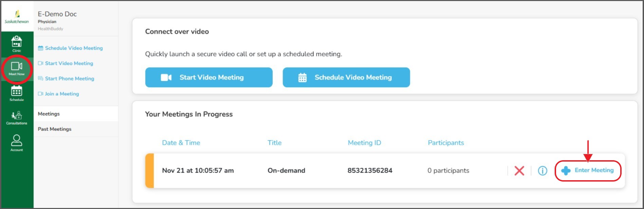
Task: Cancel meeting with the red X icon
Action: tap(519, 171)
